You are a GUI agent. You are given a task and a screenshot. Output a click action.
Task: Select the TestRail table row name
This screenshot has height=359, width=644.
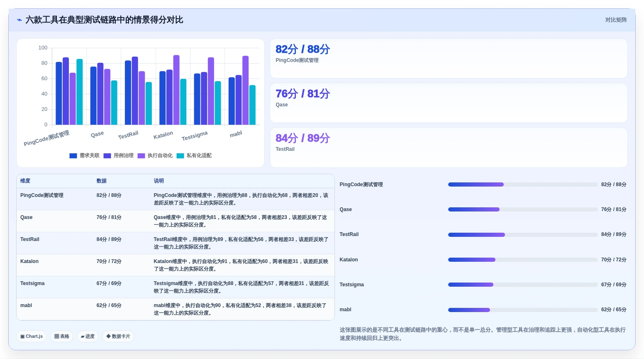30,239
